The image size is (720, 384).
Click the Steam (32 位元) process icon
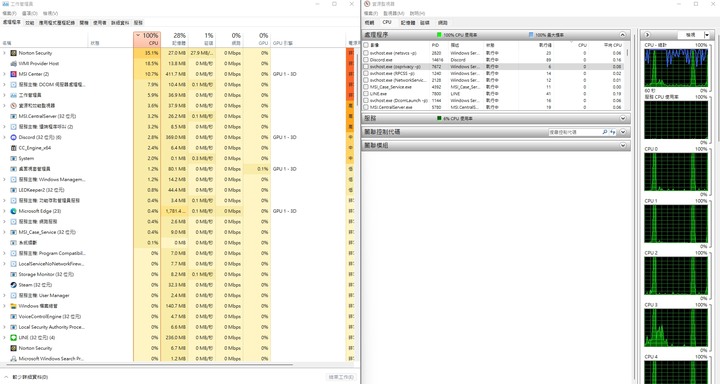(13, 285)
